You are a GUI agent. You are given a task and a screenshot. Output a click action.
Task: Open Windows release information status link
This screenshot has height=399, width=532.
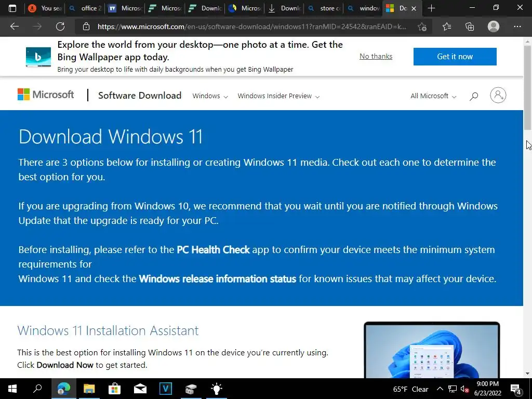[x=218, y=279]
